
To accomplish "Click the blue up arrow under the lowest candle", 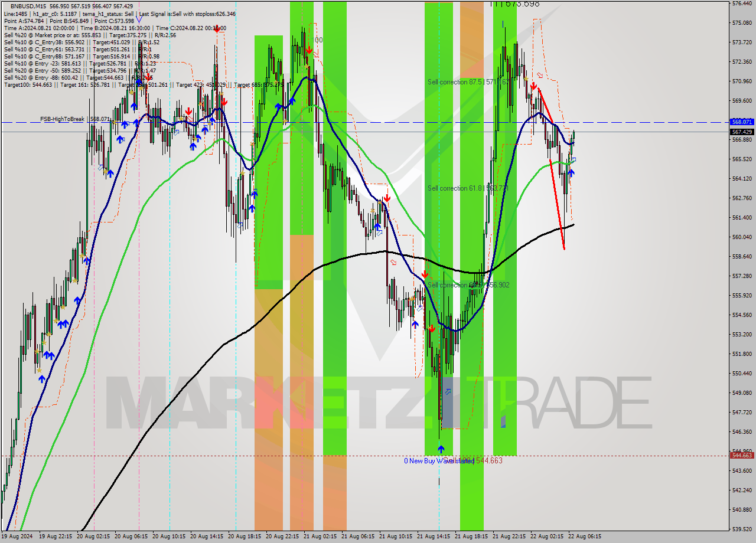I will (x=441, y=449).
